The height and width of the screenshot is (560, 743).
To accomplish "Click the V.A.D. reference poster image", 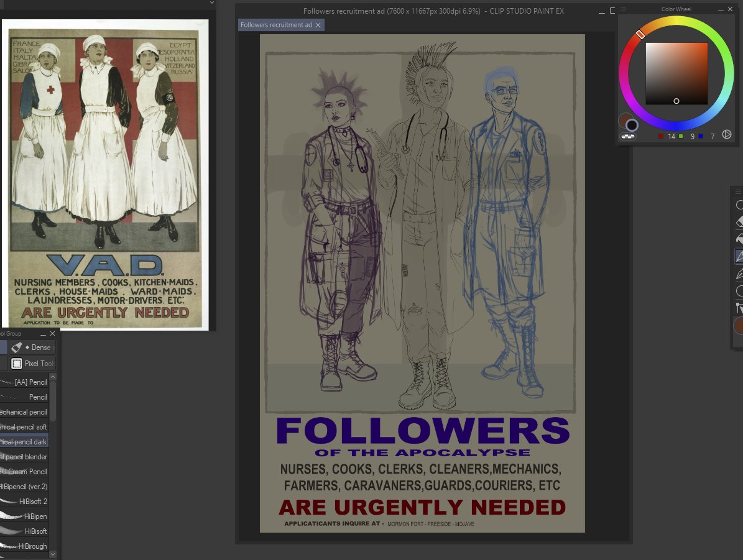I will pos(105,175).
